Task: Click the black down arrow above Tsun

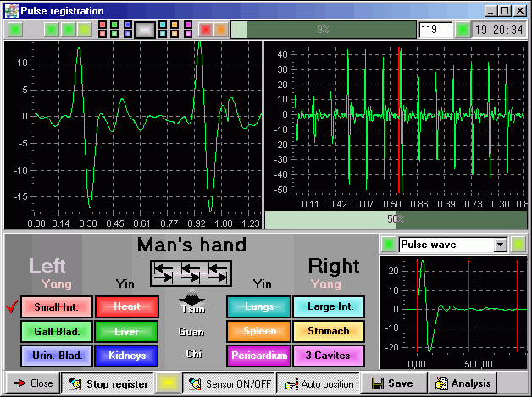Action: (192, 297)
